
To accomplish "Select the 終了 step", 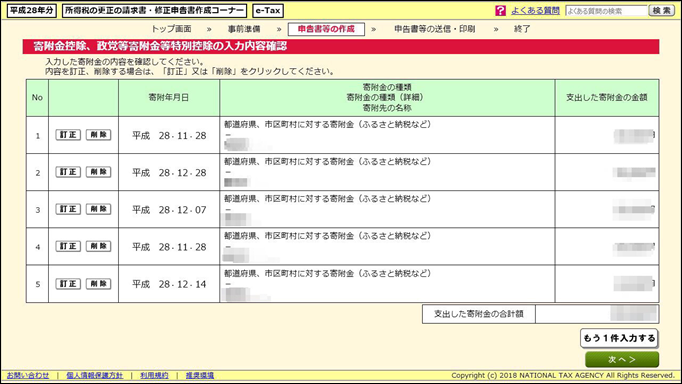I will pos(522,29).
